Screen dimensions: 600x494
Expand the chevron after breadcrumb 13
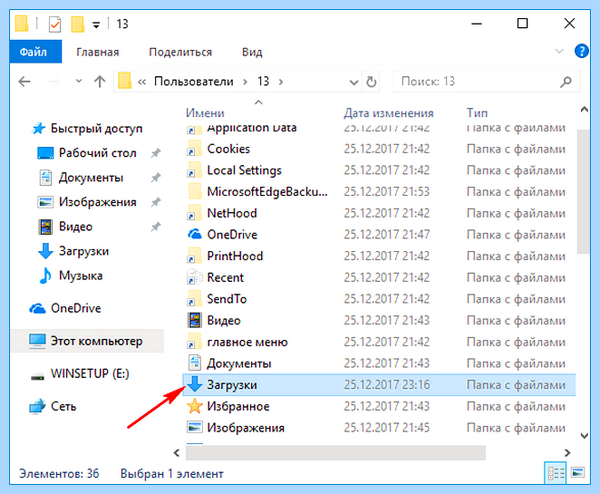tap(281, 82)
